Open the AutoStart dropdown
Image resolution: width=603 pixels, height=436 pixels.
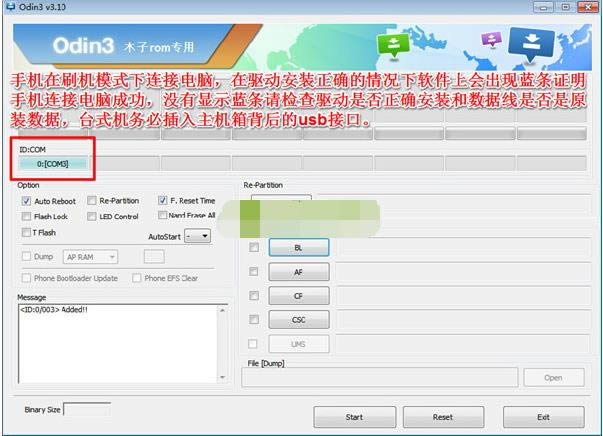coord(197,236)
